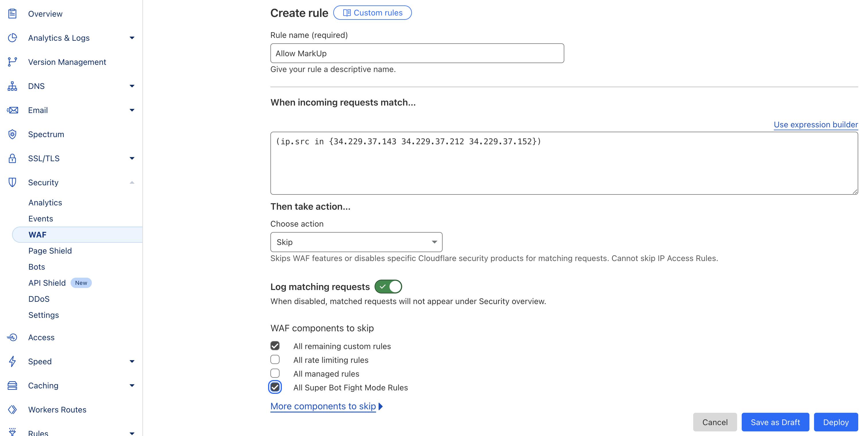Click the Caching storage icon

12,386
